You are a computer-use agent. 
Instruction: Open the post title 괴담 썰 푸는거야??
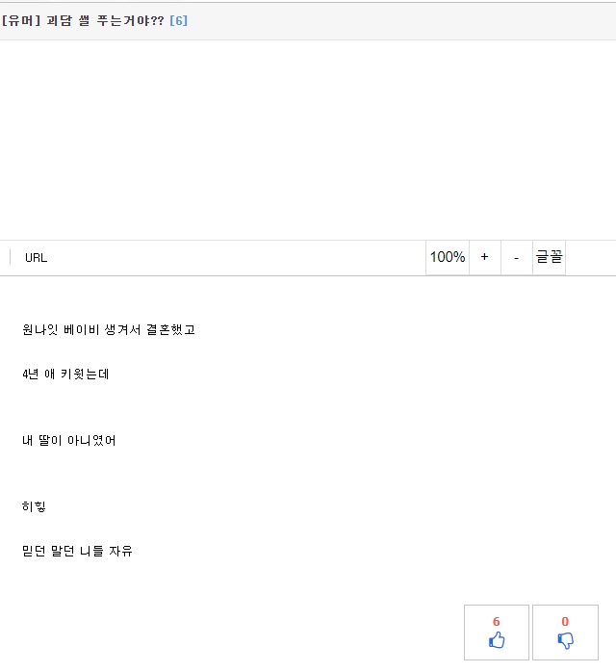point(106,20)
